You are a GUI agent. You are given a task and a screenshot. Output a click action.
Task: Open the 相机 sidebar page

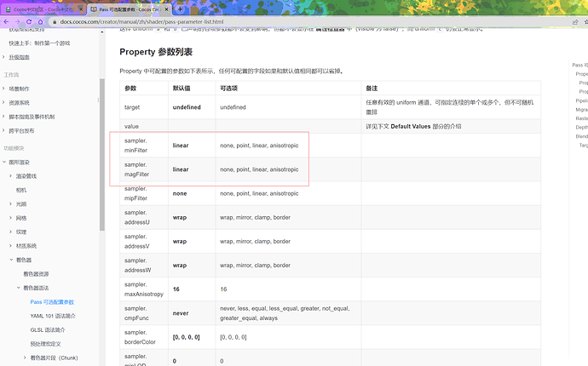(x=21, y=190)
